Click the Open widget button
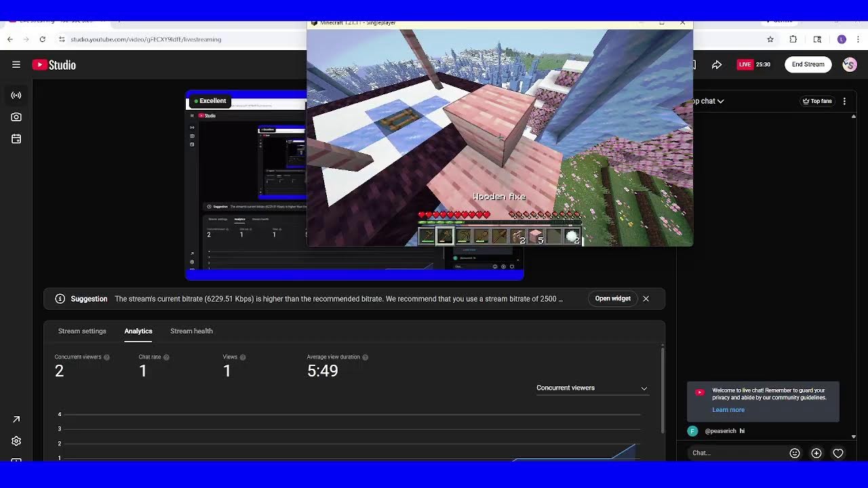This screenshot has height=488, width=868. [x=612, y=299]
